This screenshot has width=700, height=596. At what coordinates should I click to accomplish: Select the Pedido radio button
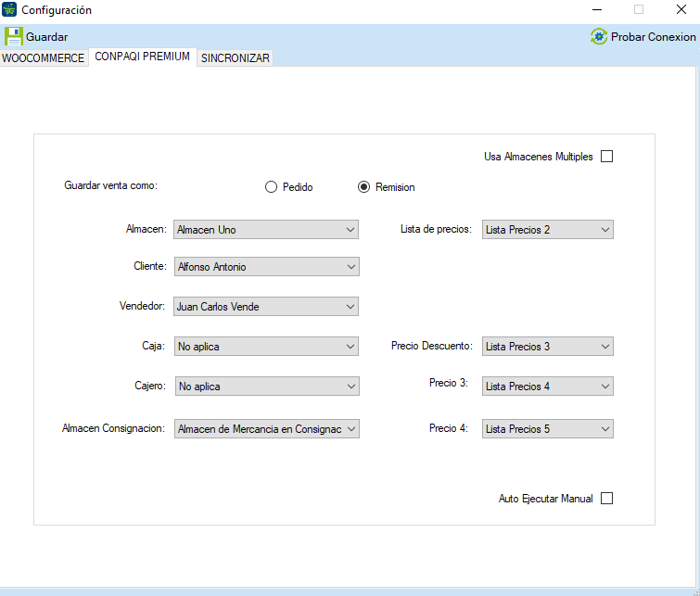tap(271, 186)
